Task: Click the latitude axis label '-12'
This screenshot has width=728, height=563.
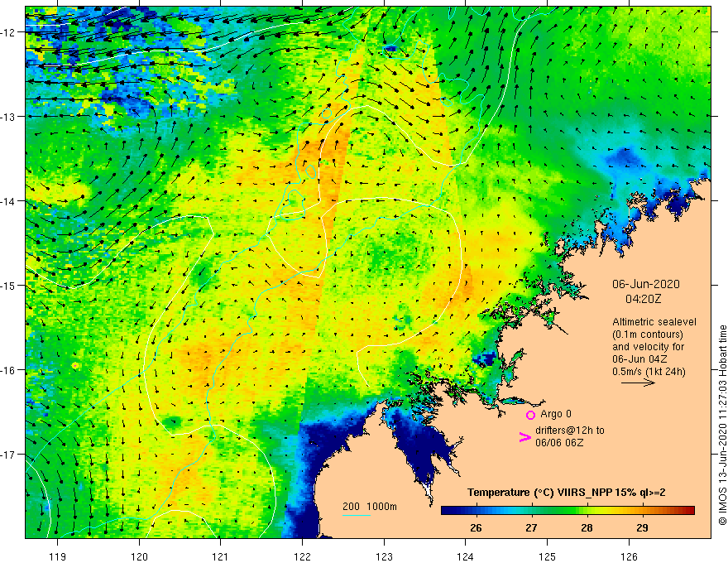Action: (9, 32)
